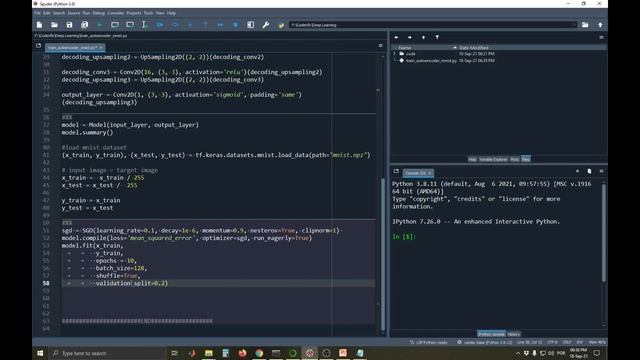Toggle the file name filter in the Files pane

[437, 37]
